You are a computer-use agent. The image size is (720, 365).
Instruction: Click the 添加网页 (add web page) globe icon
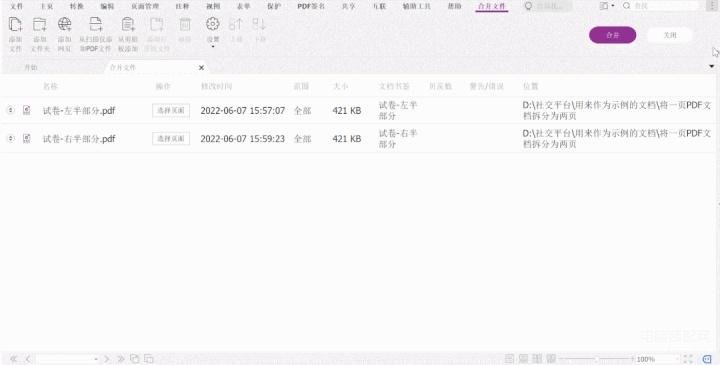click(65, 24)
